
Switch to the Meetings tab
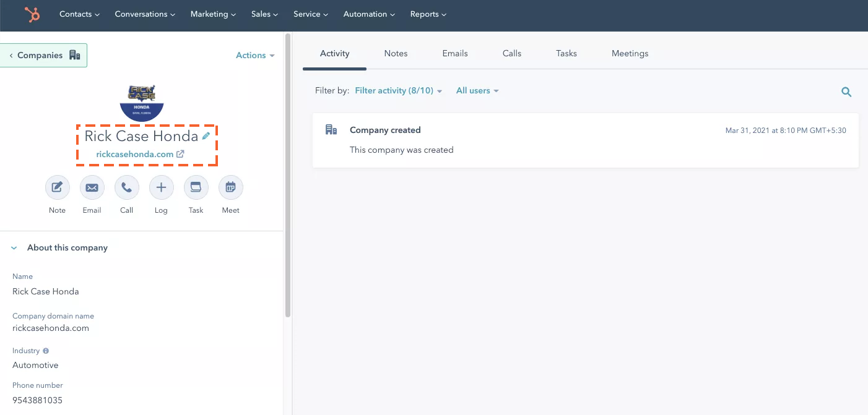(630, 53)
